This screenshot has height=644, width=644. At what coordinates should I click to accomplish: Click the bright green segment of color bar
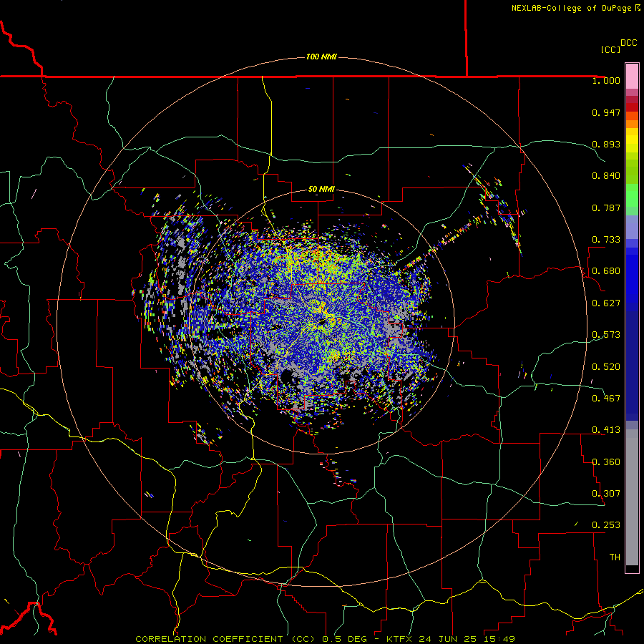pos(632,195)
